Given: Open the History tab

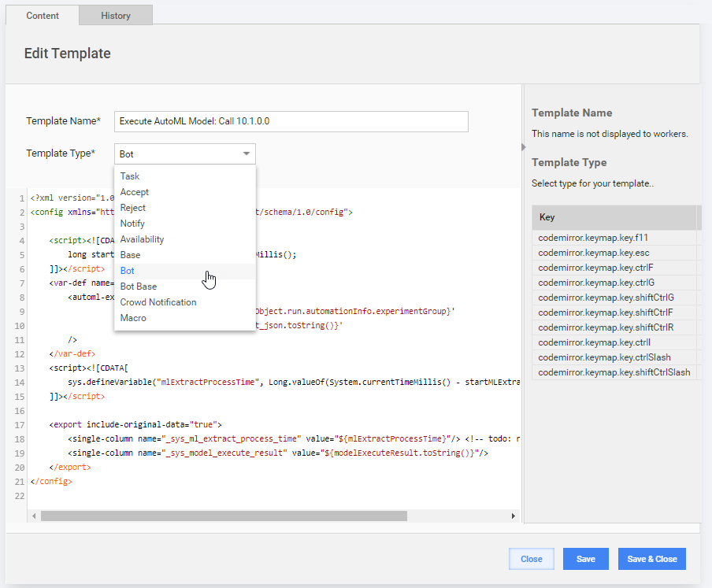Looking at the screenshot, I should (116, 16).
